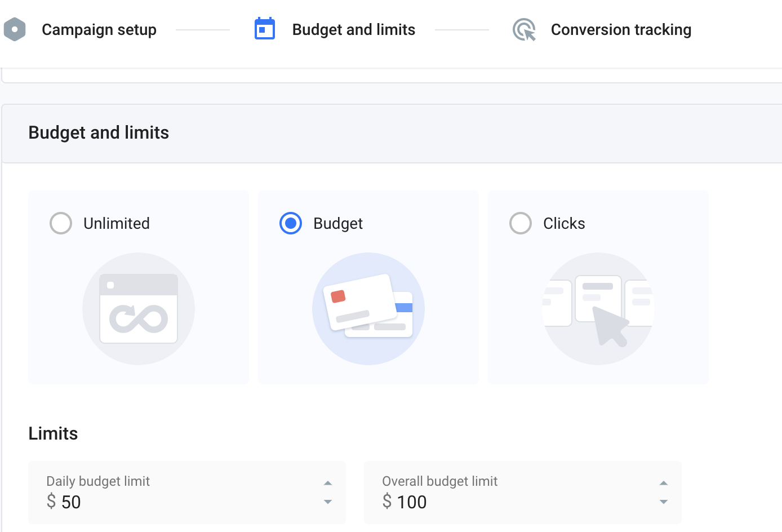Click the Clicks cursor illustration
Viewport: 782px width, 532px height.
tap(598, 309)
